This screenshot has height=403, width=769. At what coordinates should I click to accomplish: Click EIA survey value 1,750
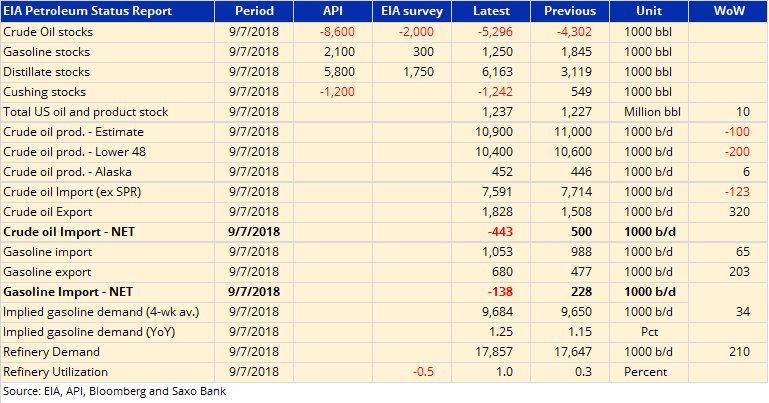click(x=418, y=72)
